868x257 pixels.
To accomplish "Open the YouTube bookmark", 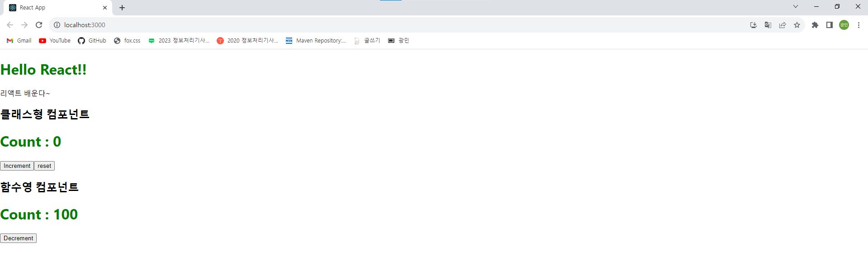I will tap(55, 41).
